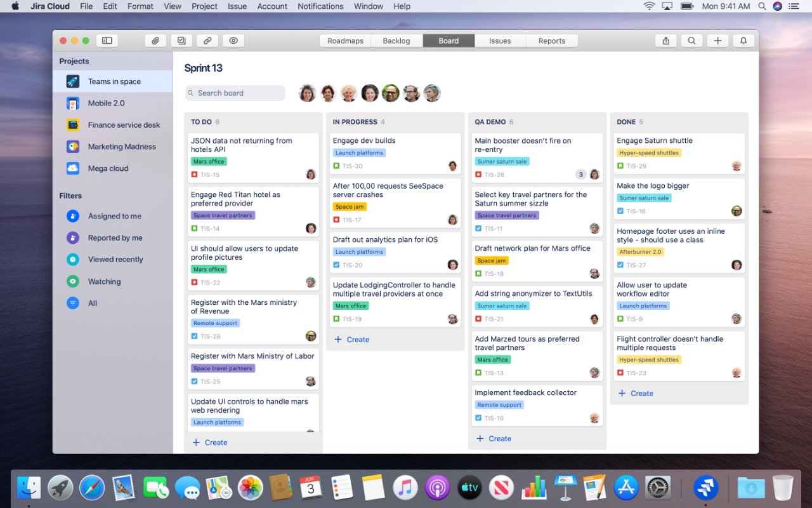Viewport: 812px width, 508px height.
Task: Switch to the Reports tab
Action: tap(551, 41)
